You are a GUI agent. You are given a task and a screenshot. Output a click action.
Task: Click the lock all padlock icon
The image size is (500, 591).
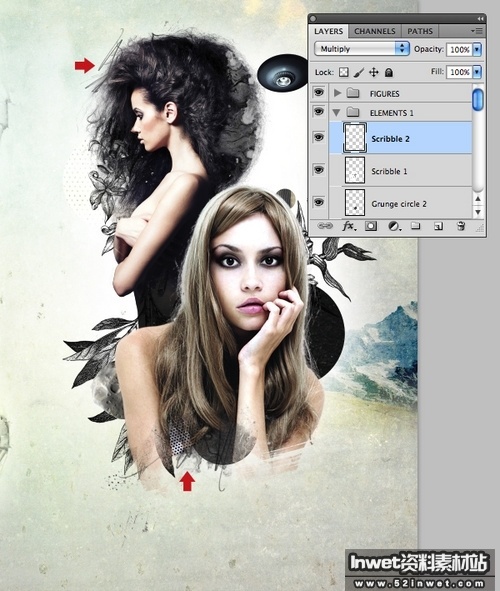pos(389,72)
